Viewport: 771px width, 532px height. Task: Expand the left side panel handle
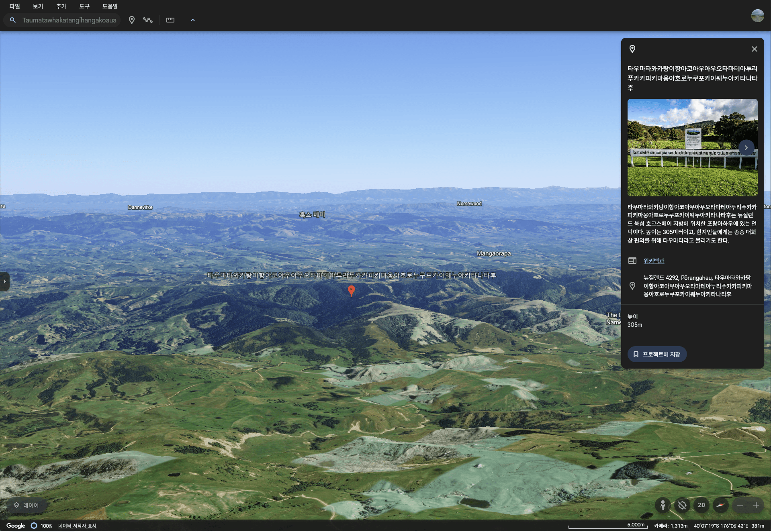pos(4,281)
